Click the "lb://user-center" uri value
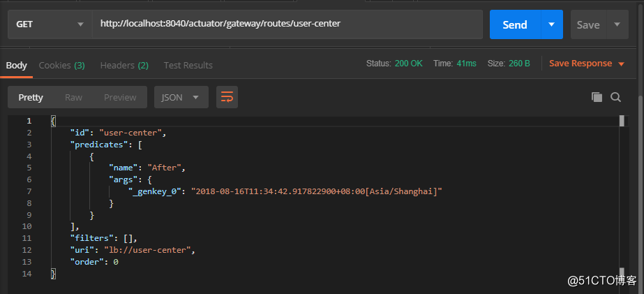 click(148, 250)
